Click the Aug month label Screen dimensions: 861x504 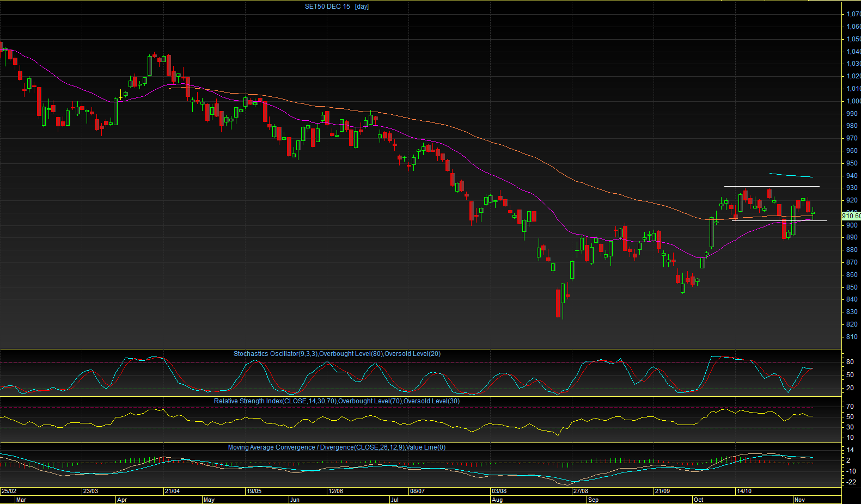pyautogui.click(x=497, y=500)
